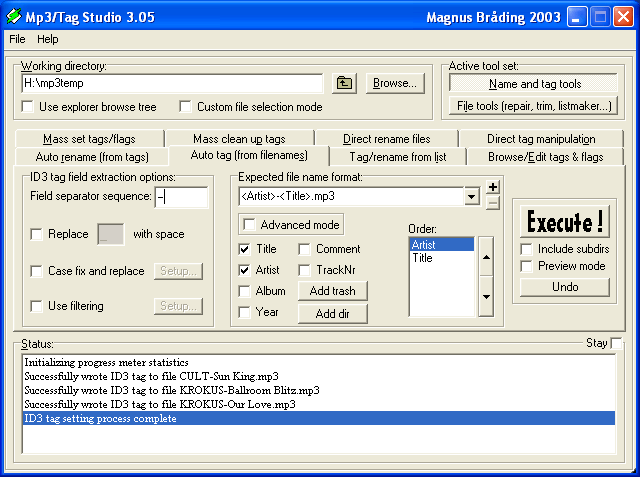640x477 pixels.
Task: Click the parent directory folder-up icon
Action: point(344,83)
